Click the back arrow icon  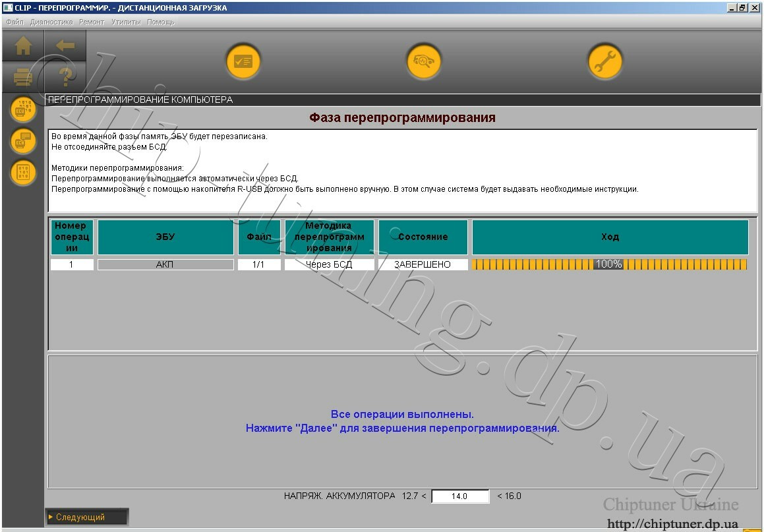pos(65,45)
